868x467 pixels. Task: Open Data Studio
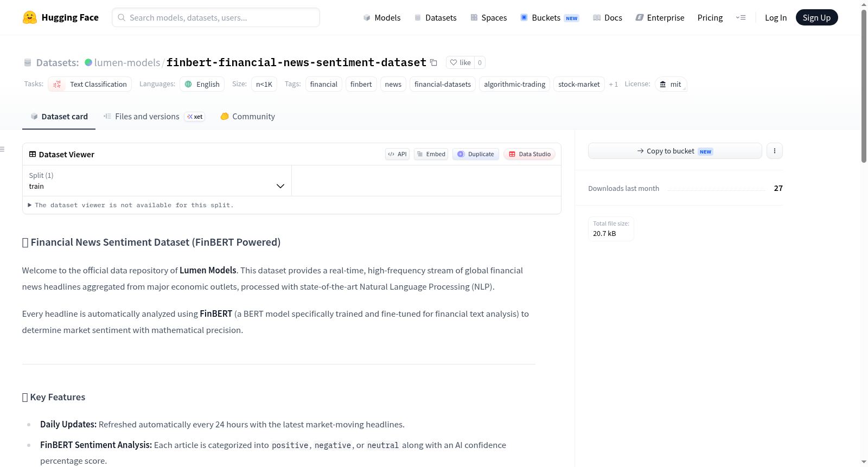(529, 154)
